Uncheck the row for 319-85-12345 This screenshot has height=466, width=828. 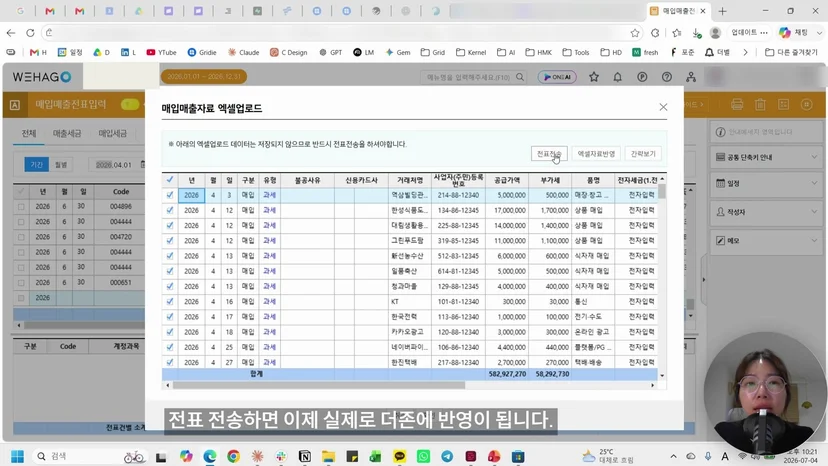[170, 240]
